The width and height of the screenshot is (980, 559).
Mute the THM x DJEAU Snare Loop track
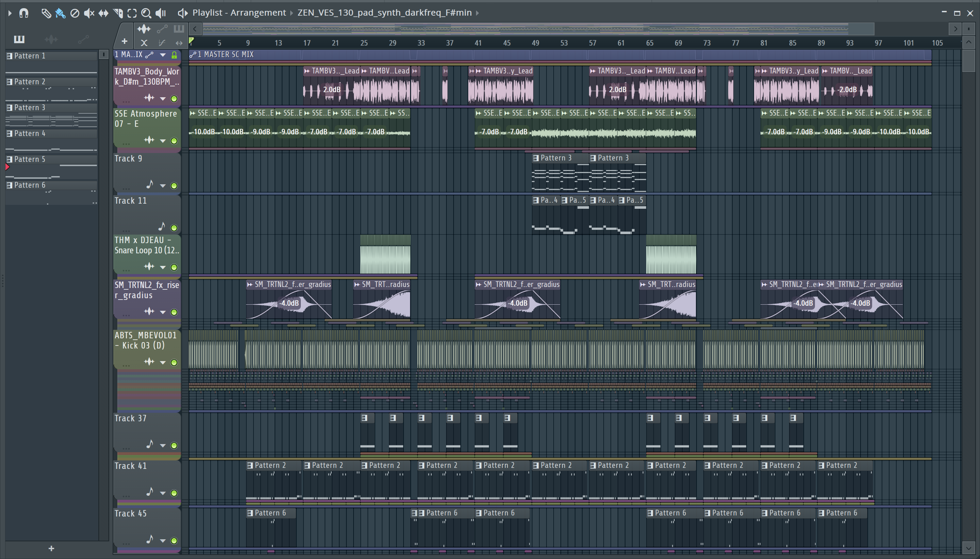(x=174, y=267)
